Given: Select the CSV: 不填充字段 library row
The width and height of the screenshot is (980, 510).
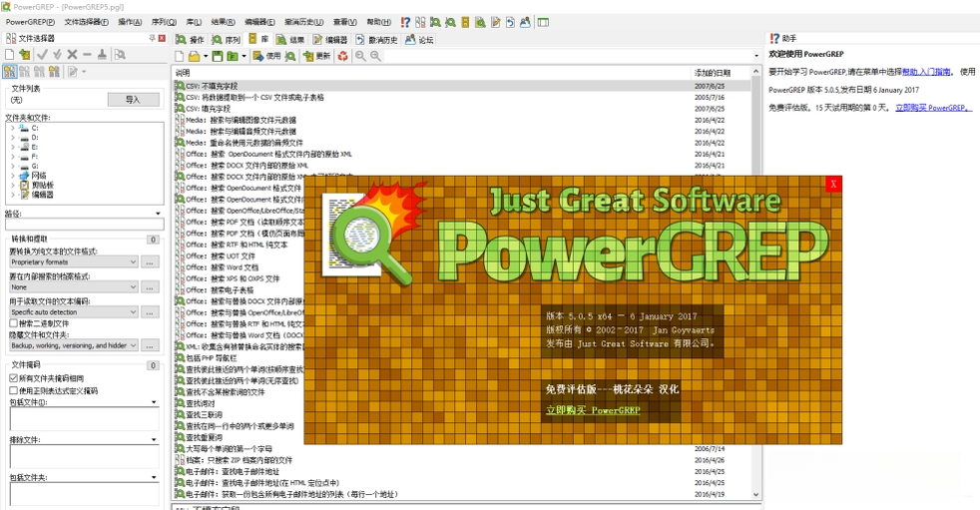Looking at the screenshot, I should click(462, 86).
